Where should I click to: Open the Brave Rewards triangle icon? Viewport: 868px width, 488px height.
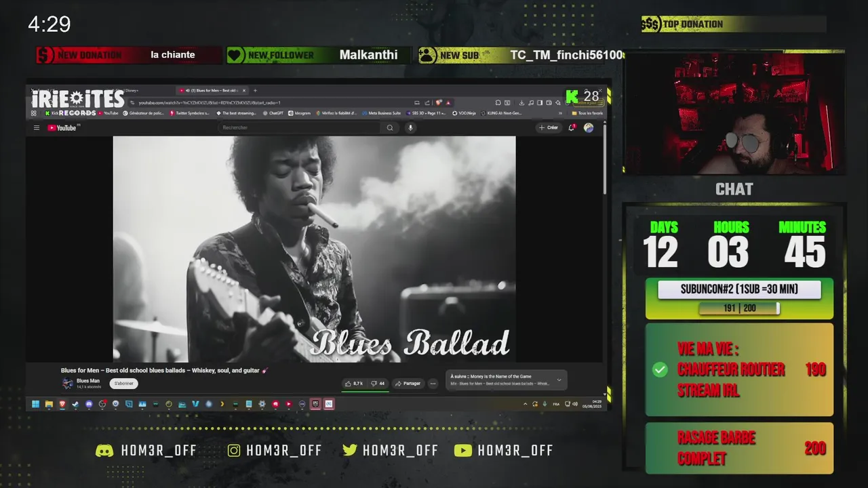tap(448, 102)
